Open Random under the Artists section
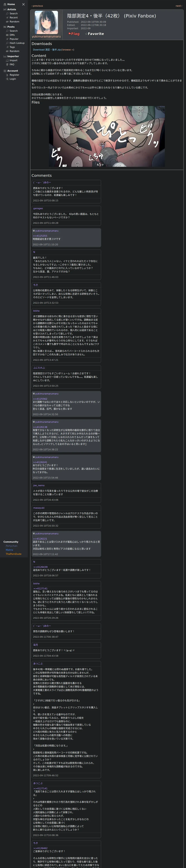This screenshot has width=186, height=868. tap(14, 22)
